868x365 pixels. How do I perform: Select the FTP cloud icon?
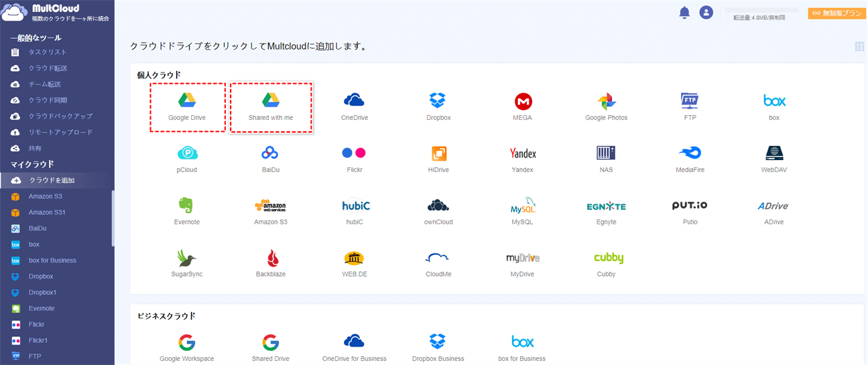click(x=690, y=107)
